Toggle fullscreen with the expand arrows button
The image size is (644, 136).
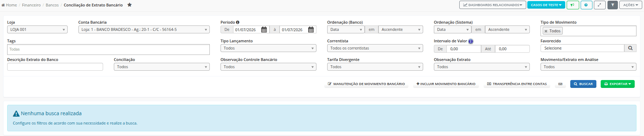click(x=600, y=5)
